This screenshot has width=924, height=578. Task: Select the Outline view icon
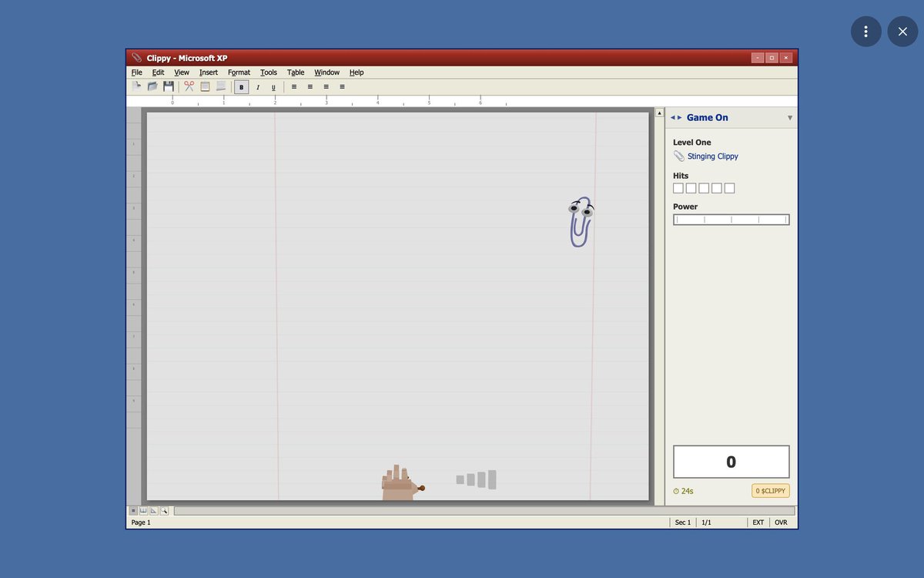coord(163,510)
